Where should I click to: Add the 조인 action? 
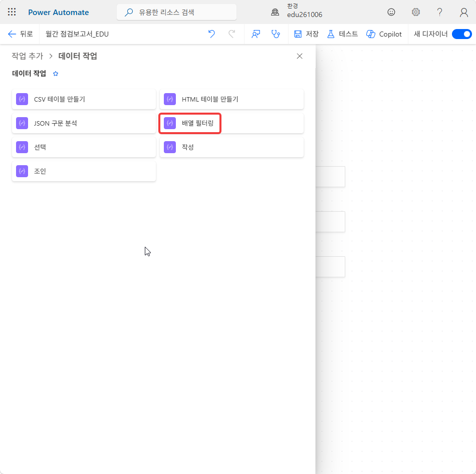[x=84, y=171]
